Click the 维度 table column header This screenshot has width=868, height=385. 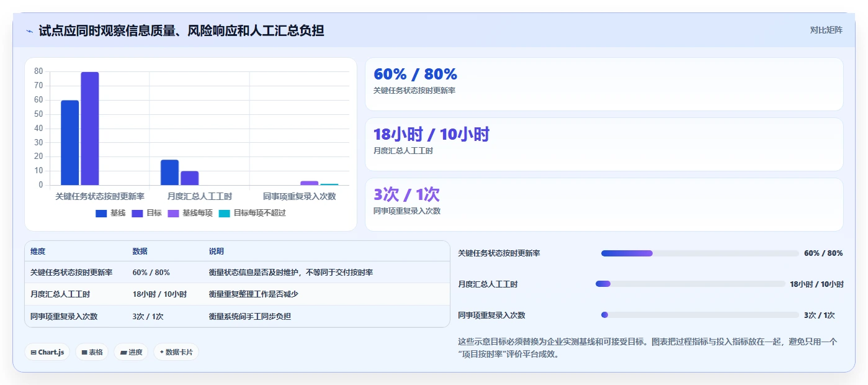tap(38, 251)
